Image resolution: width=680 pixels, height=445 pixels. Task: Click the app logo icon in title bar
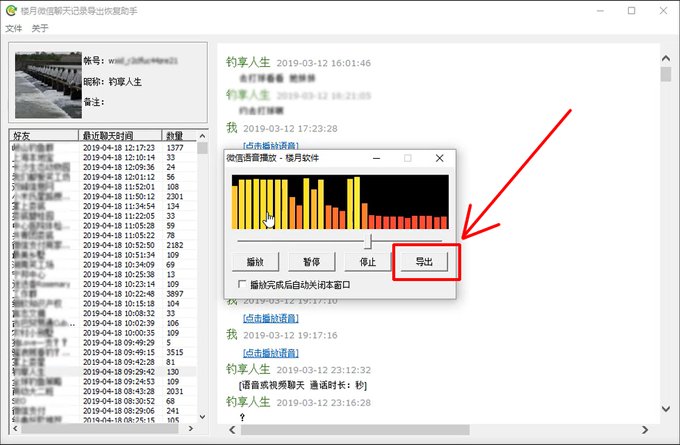coord(11,10)
